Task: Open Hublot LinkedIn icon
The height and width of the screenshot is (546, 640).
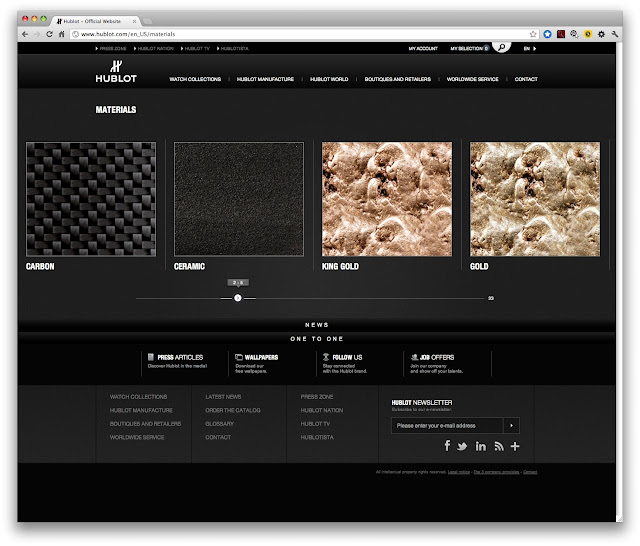Action: click(480, 446)
